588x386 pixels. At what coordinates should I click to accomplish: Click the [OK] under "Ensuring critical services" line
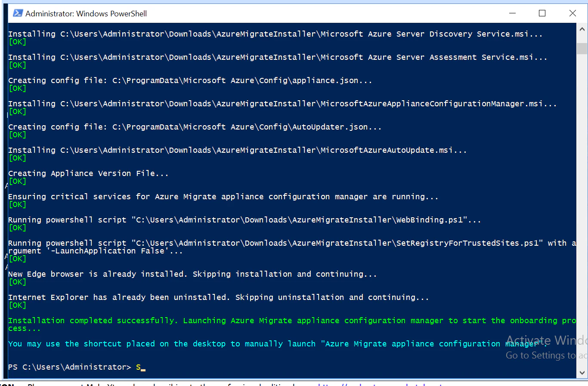click(18, 204)
